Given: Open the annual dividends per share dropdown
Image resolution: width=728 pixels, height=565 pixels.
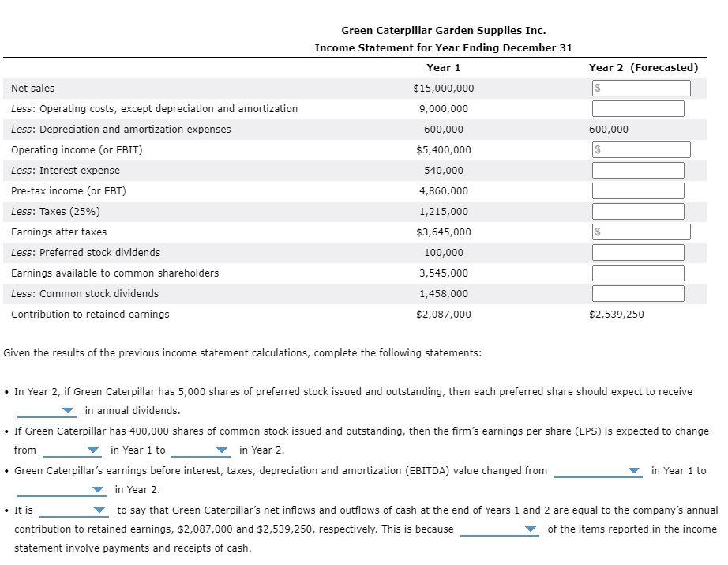Looking at the screenshot, I should click(x=43, y=410).
